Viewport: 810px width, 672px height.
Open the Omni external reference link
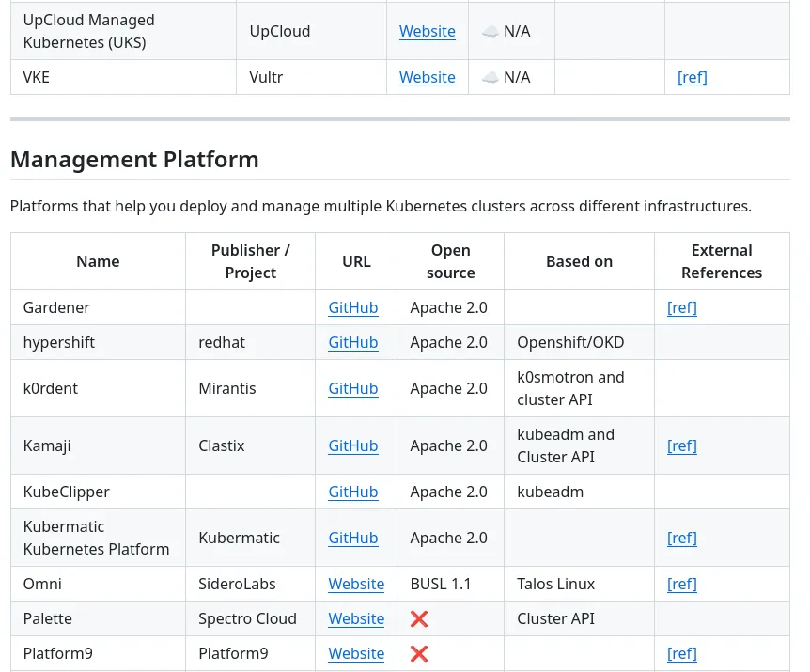(x=681, y=584)
